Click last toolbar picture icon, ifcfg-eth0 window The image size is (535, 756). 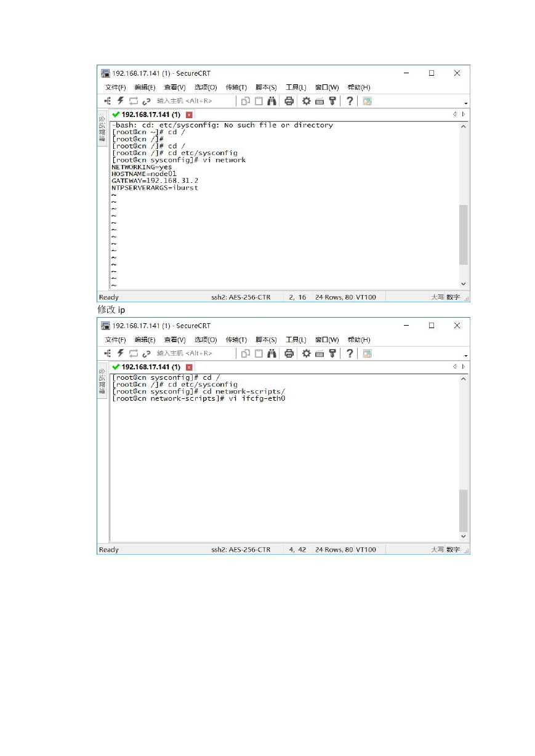tap(367, 353)
